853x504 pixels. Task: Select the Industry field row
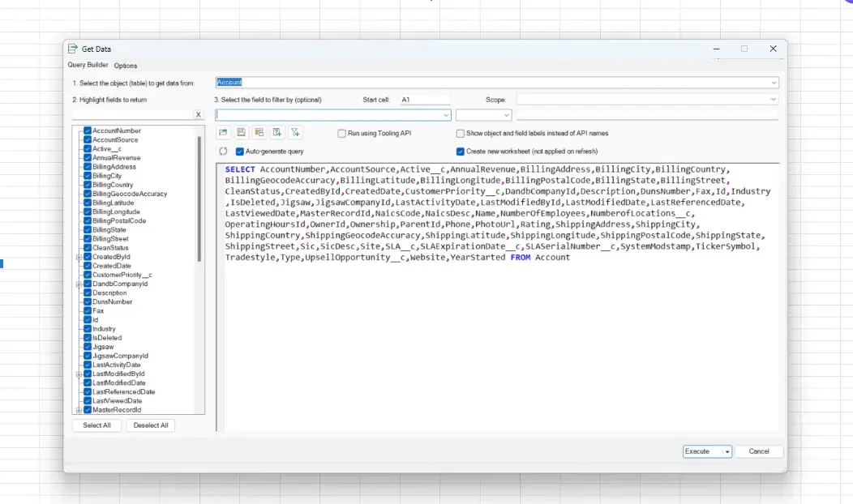(x=103, y=329)
